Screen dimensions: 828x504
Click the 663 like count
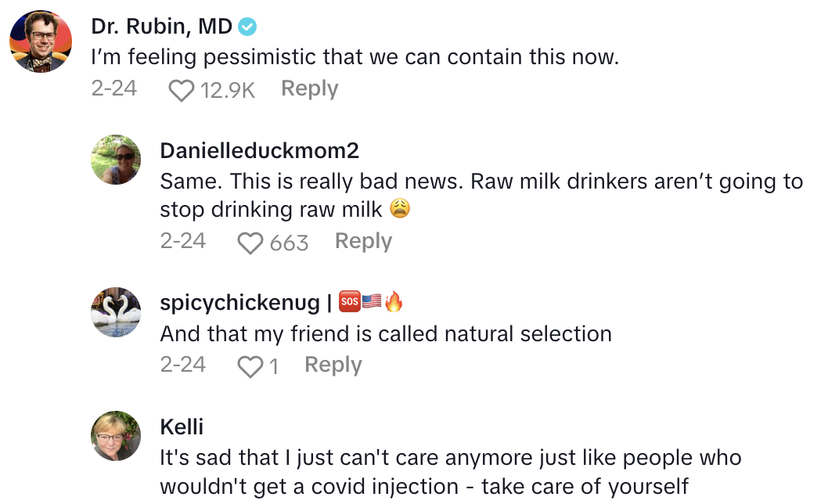point(289,243)
